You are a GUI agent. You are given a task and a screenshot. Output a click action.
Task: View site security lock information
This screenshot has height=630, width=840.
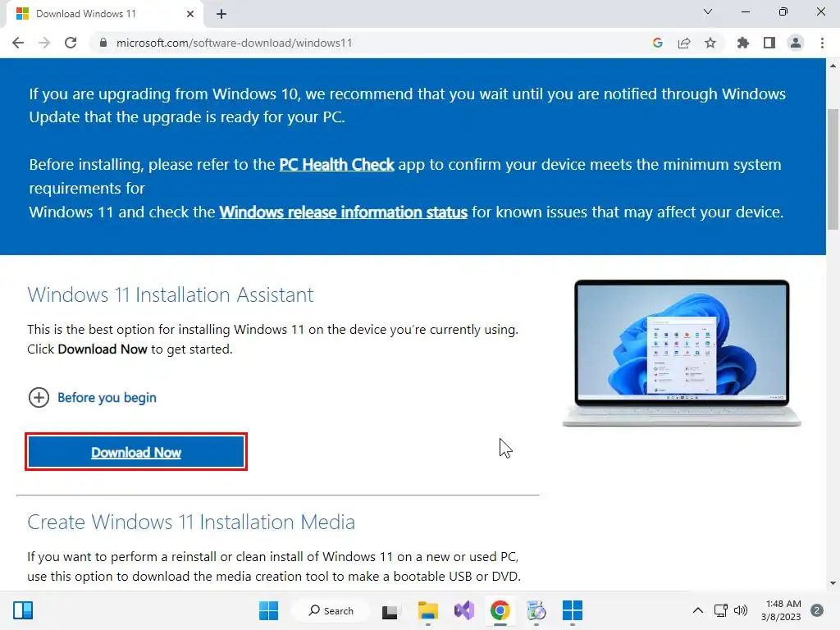pyautogui.click(x=103, y=43)
